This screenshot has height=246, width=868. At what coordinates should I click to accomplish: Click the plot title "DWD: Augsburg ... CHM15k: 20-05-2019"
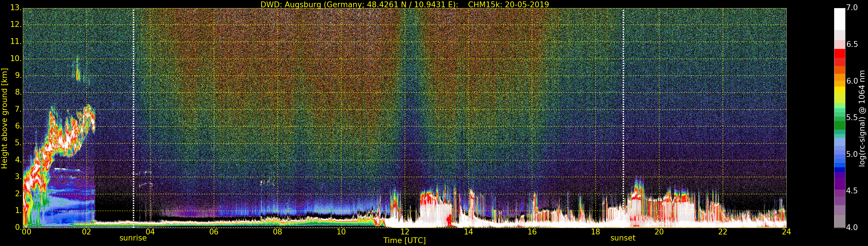(405, 4)
